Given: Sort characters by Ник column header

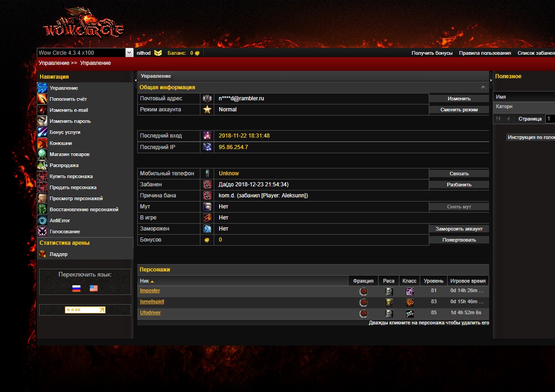Looking at the screenshot, I should 145,281.
